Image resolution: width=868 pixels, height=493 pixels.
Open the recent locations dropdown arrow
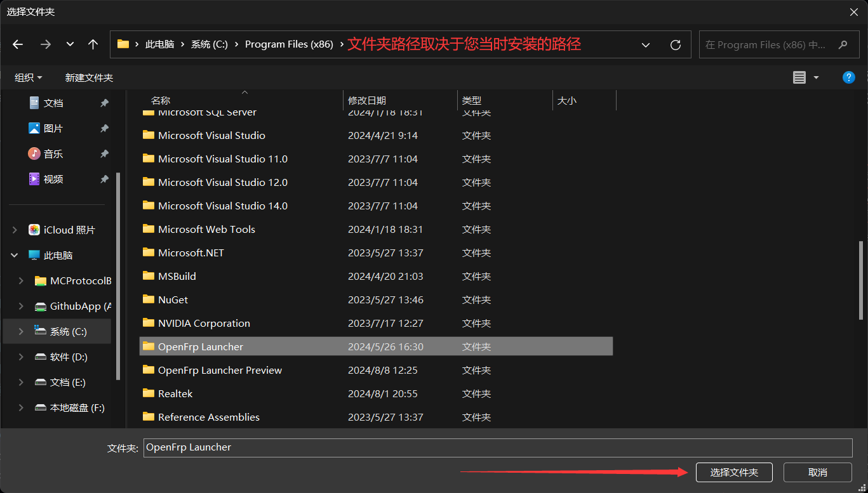(70, 44)
